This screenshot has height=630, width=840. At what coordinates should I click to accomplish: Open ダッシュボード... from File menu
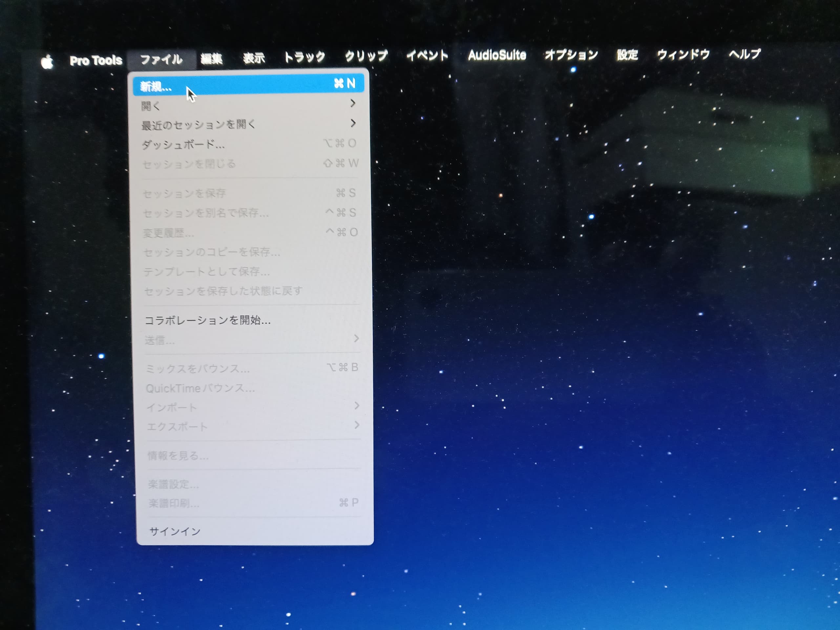(x=183, y=145)
